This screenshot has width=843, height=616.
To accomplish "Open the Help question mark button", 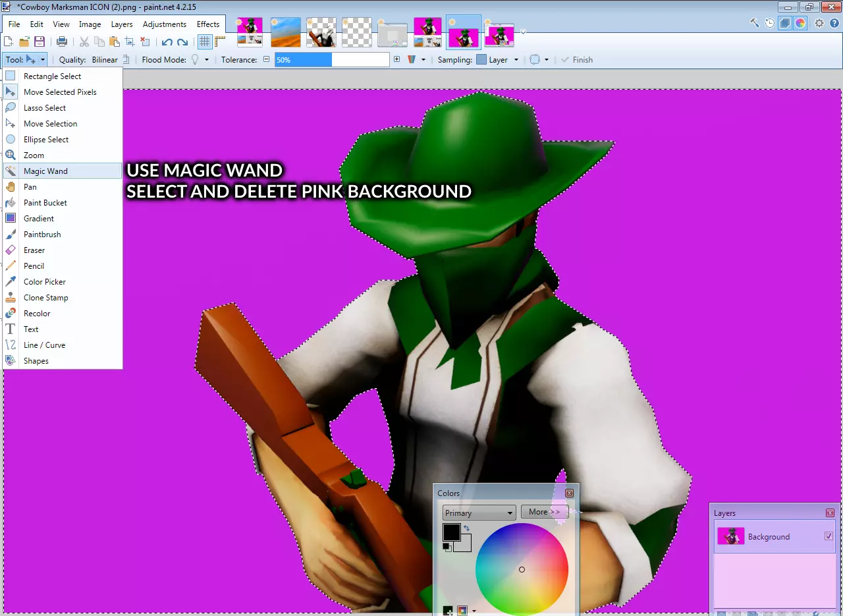I will [834, 23].
